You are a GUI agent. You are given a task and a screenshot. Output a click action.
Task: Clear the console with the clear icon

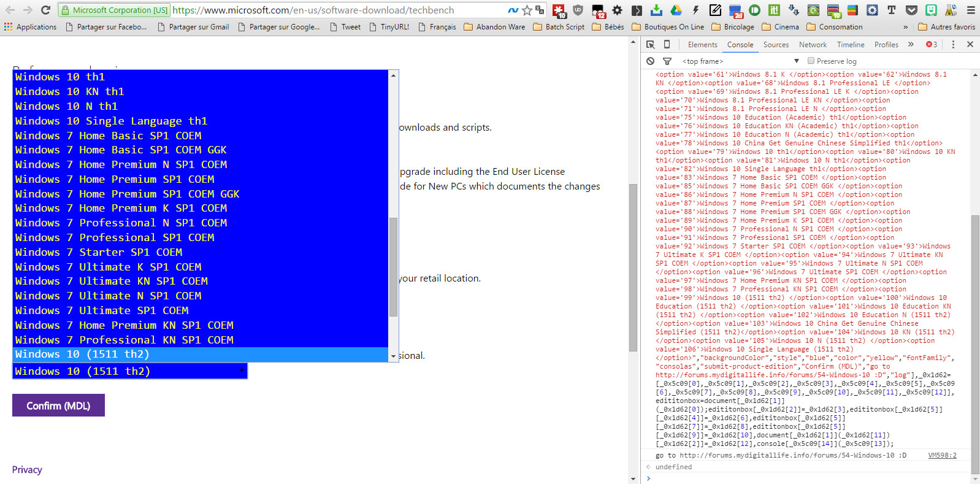click(651, 61)
